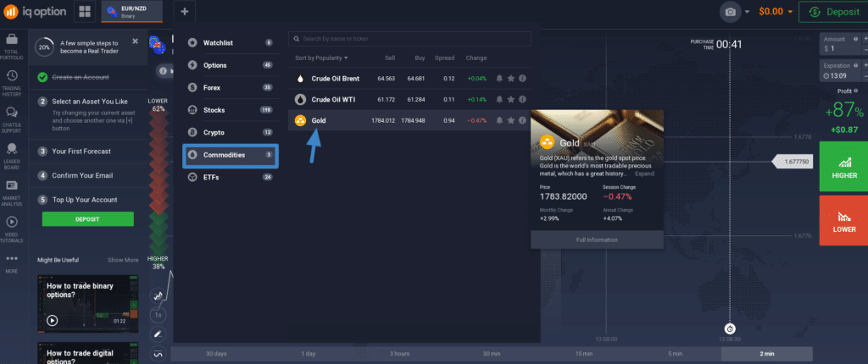Click the LOWER trade button
Screen dimensions: 868x364
(x=843, y=220)
